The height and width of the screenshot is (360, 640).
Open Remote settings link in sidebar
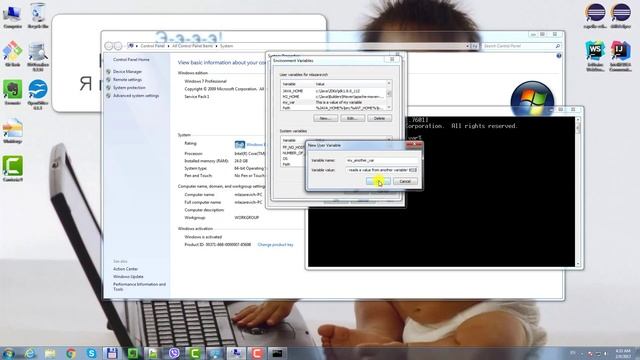click(127, 80)
